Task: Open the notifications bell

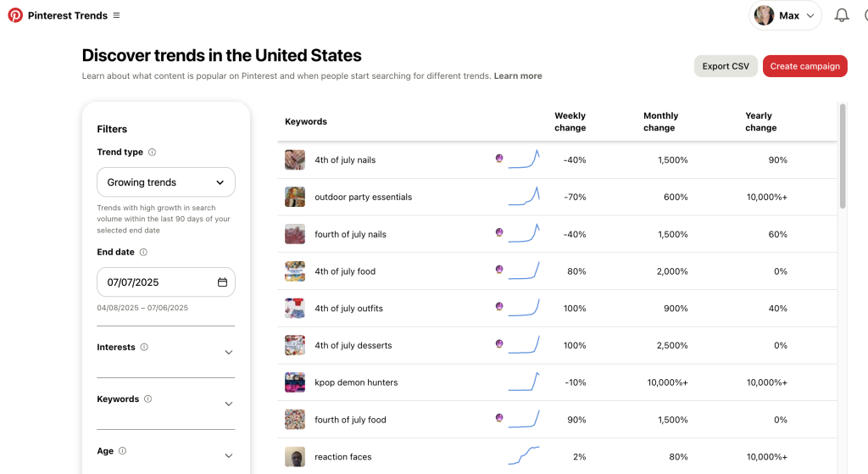Action: click(842, 15)
